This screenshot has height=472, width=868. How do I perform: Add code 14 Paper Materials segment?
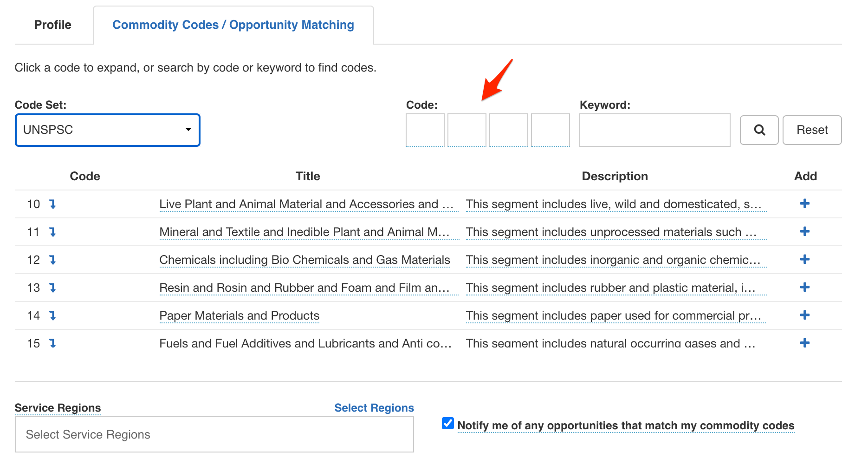pyautogui.click(x=804, y=315)
